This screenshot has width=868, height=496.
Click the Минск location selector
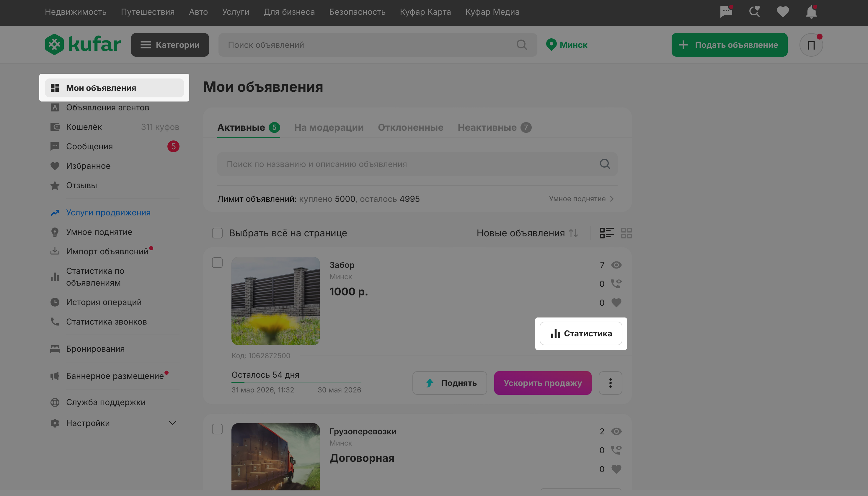[x=566, y=45]
